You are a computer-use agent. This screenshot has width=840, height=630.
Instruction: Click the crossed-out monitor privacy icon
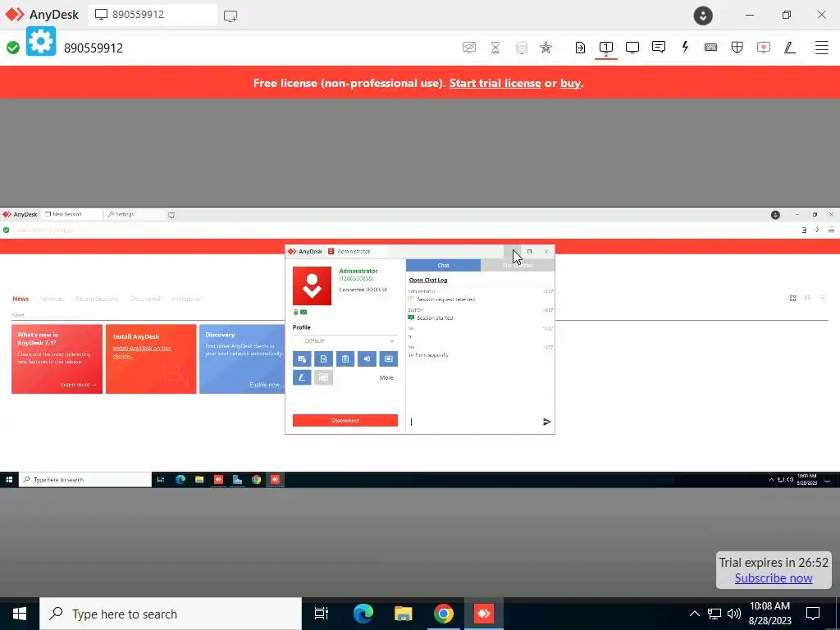pos(469,48)
